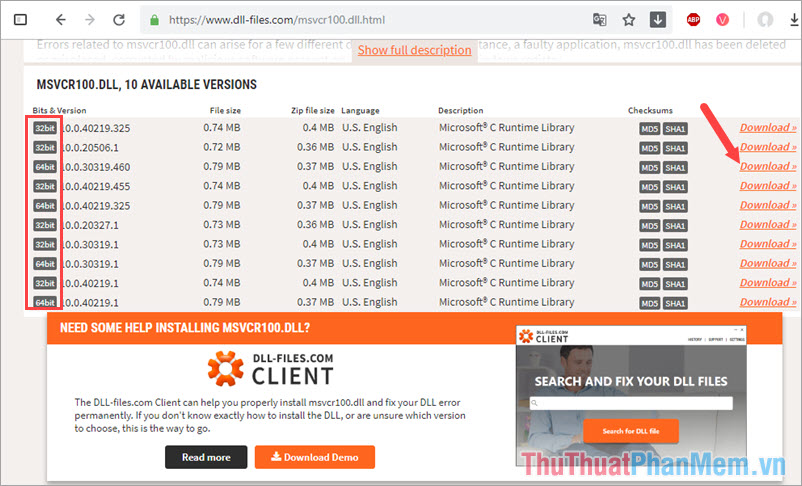Show MD5 checksum for 64bit 10.0.40219.1

click(x=650, y=303)
